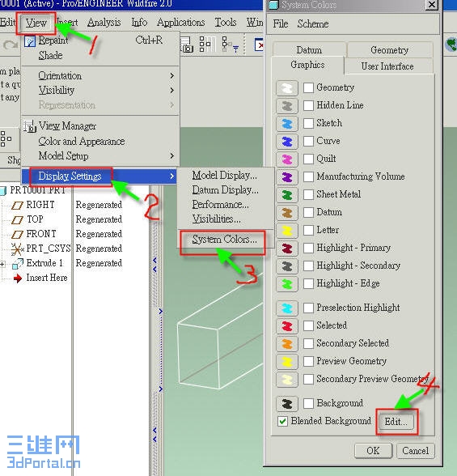Open Highlight - Edge color swatch
This screenshot has width=457, height=476.
[x=287, y=284]
